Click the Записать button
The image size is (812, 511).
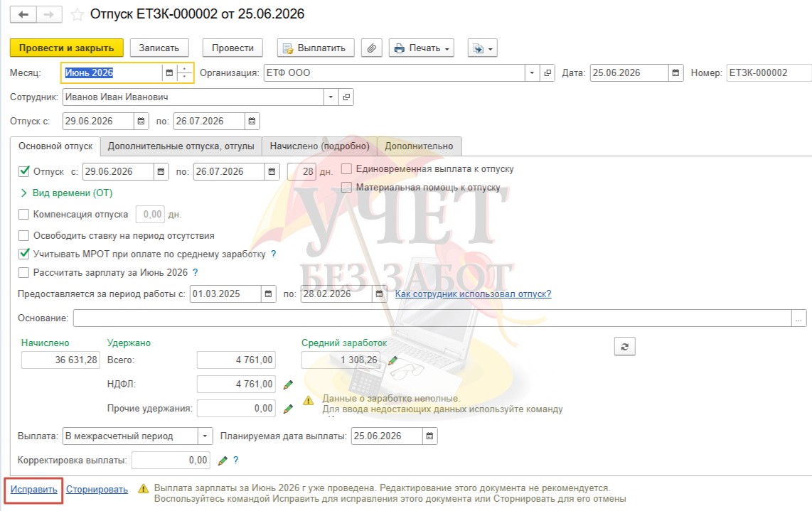click(x=159, y=48)
